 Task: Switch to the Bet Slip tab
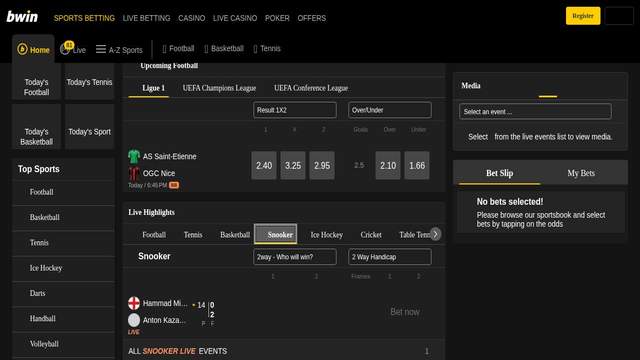[500, 173]
